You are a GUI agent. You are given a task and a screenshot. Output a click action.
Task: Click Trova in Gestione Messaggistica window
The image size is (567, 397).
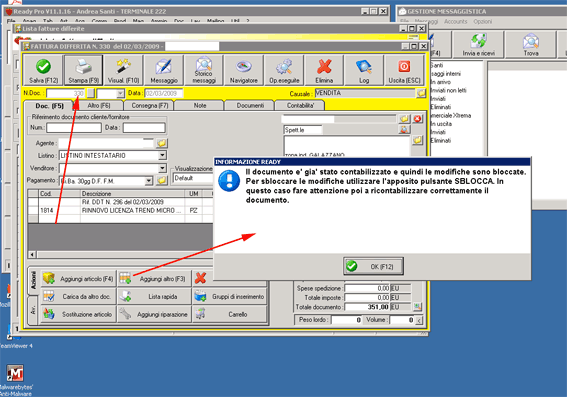[x=530, y=44]
